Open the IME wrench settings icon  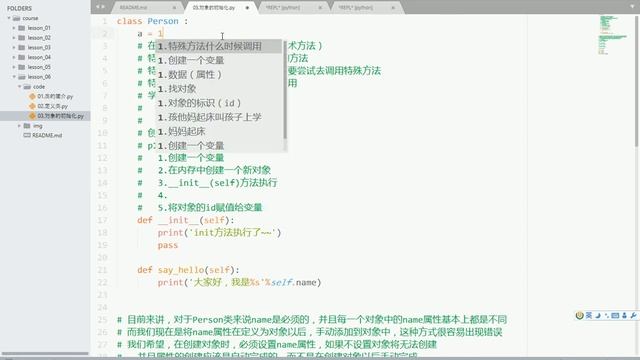(633, 316)
